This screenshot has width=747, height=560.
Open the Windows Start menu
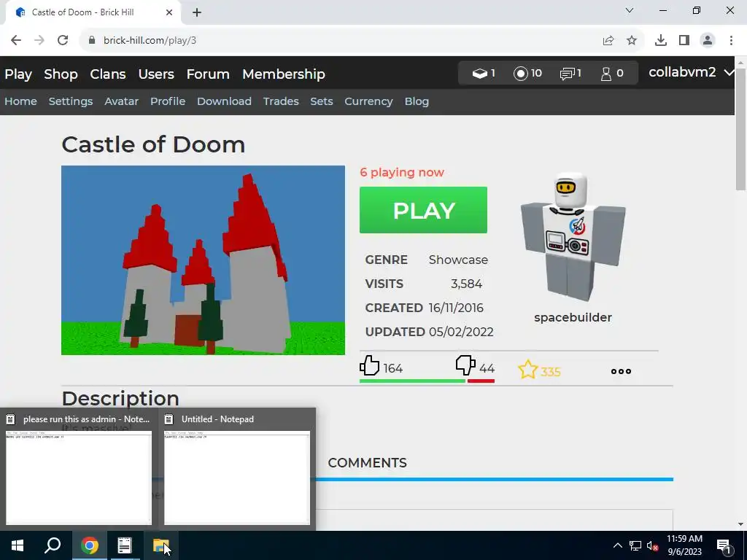click(x=18, y=545)
